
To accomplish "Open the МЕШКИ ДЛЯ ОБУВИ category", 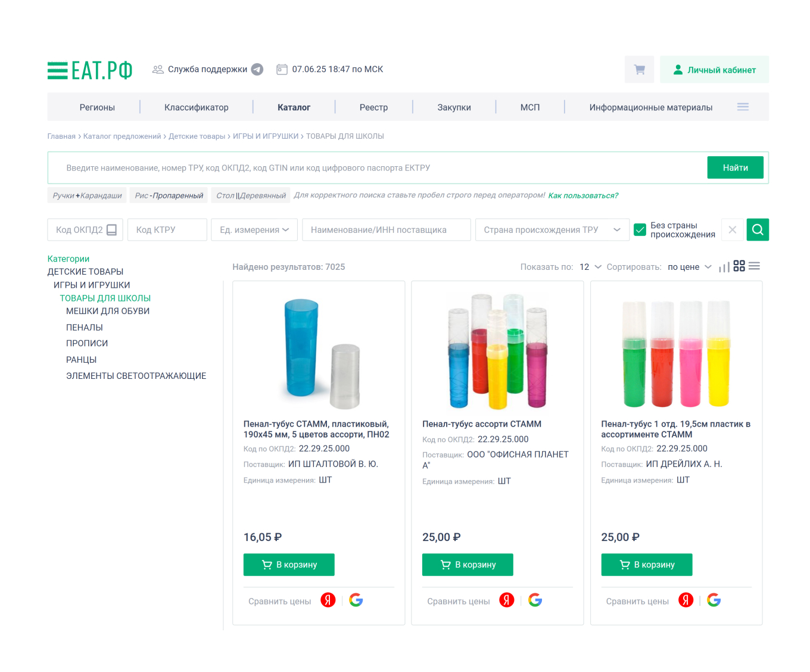I will click(108, 311).
